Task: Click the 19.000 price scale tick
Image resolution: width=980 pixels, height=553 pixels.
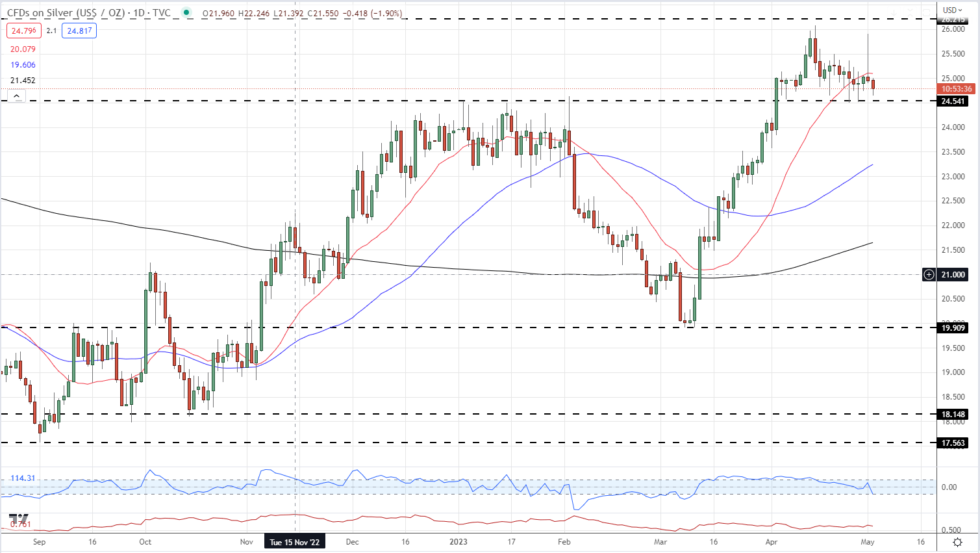Action: click(x=953, y=372)
